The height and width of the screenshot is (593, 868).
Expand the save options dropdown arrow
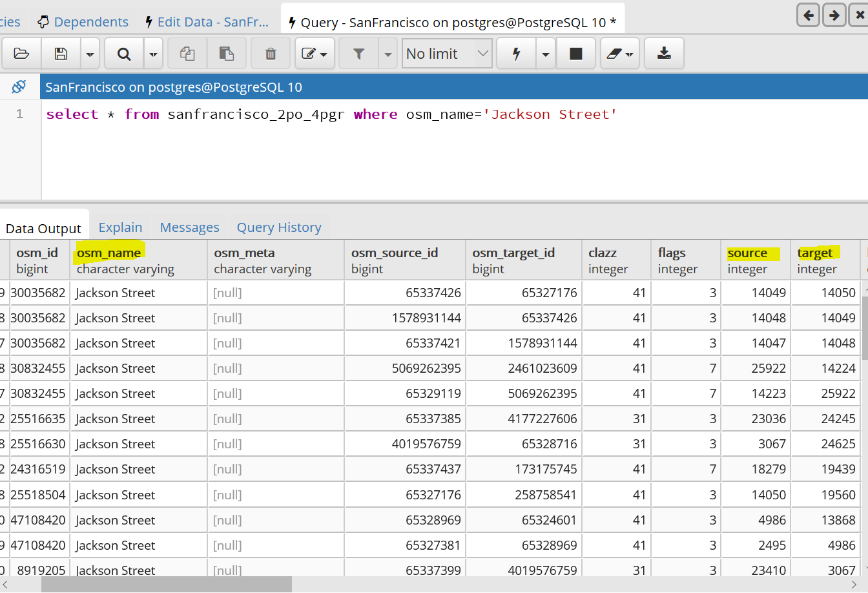(90, 54)
